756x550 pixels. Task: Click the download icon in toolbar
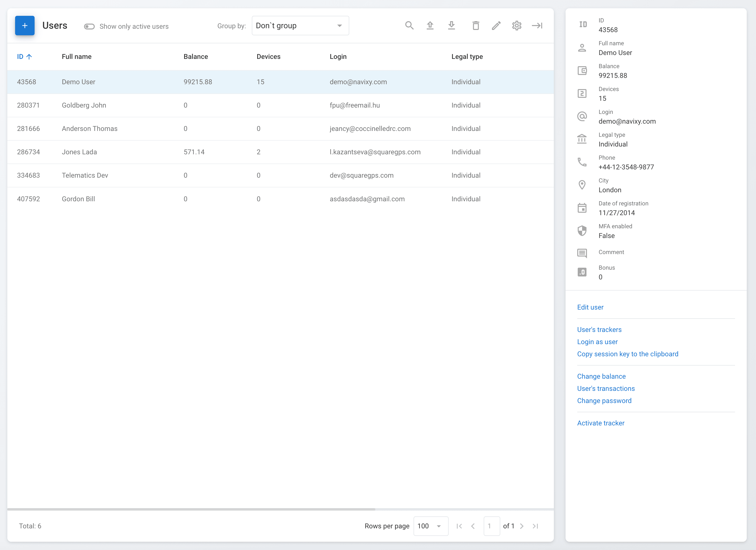[451, 26]
